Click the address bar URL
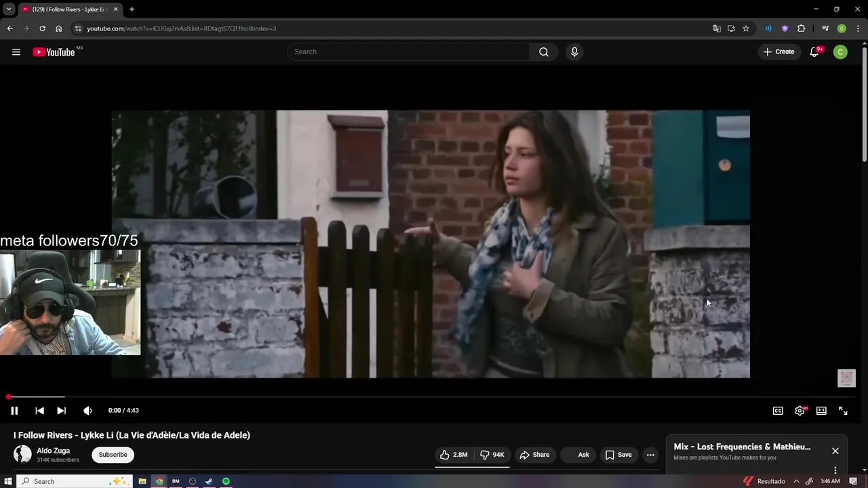Image resolution: width=868 pixels, height=488 pixels. point(181,28)
